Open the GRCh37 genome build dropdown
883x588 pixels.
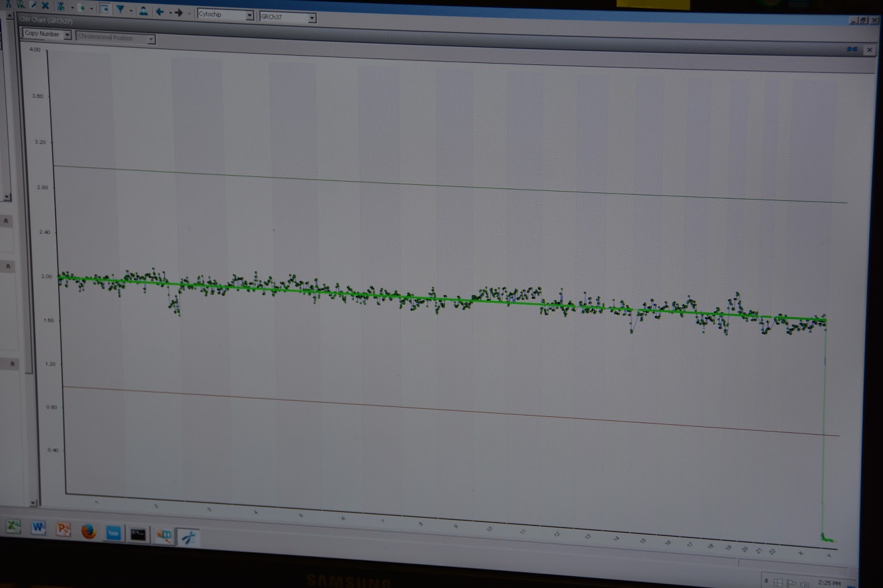(x=288, y=18)
